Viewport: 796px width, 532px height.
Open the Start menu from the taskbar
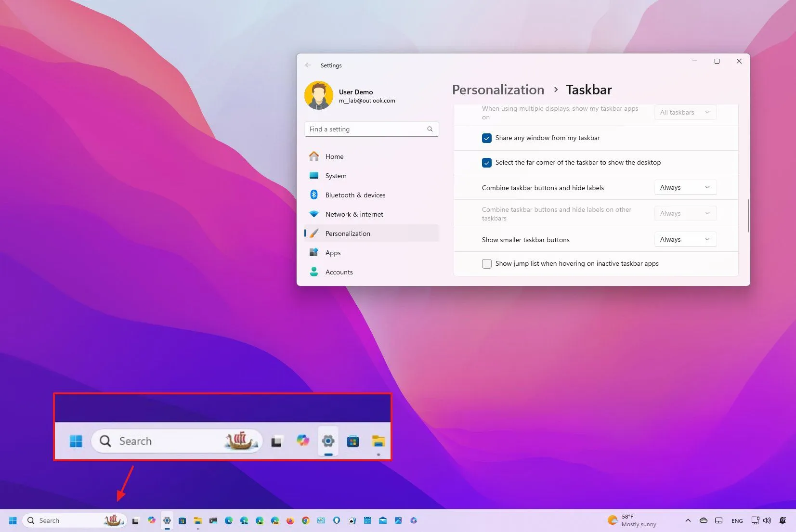tap(13, 520)
